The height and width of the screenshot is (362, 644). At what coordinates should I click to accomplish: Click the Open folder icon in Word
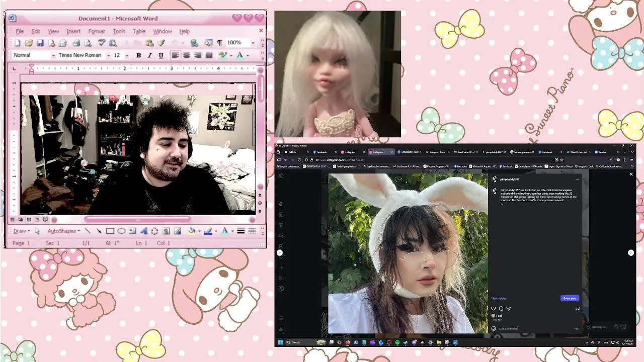(29, 43)
